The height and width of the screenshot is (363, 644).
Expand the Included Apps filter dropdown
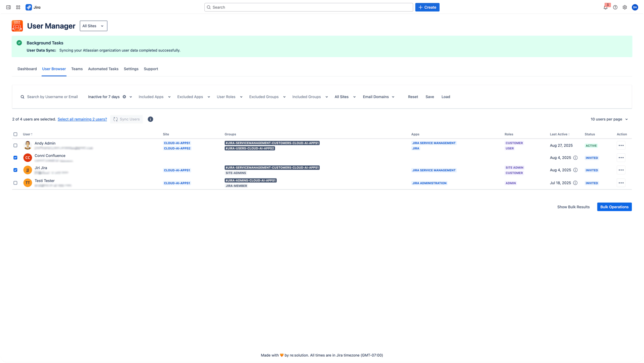(154, 97)
